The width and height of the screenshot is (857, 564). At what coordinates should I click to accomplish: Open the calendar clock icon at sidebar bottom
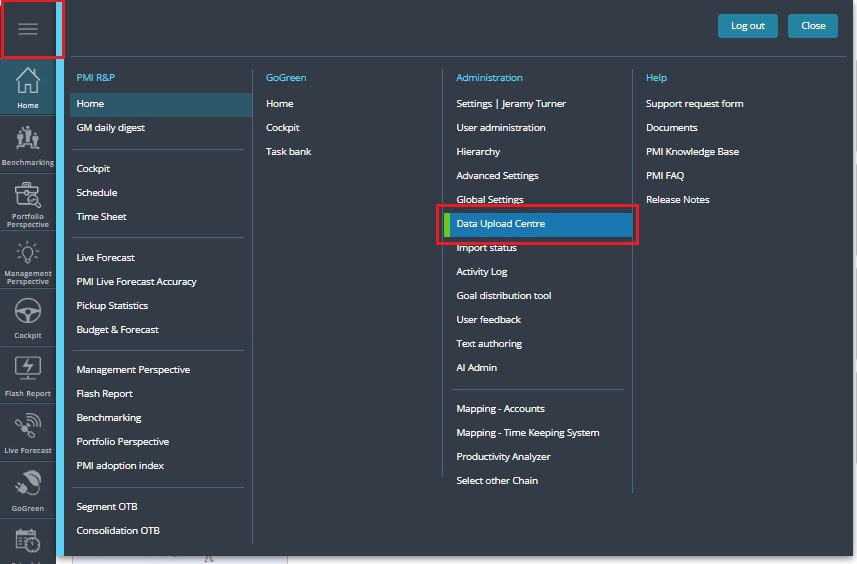click(x=28, y=541)
